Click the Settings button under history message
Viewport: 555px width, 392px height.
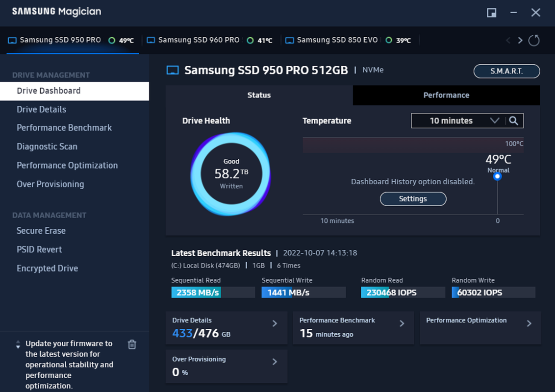[x=413, y=199]
